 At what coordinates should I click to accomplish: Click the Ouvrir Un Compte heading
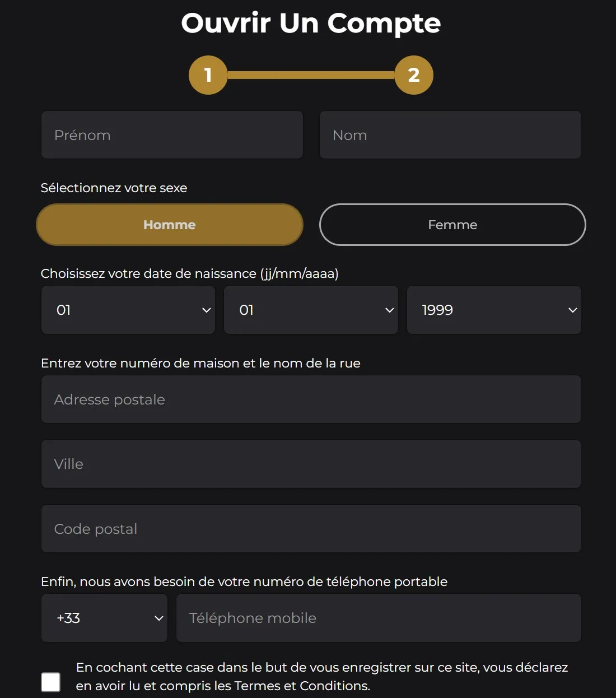pyautogui.click(x=311, y=24)
